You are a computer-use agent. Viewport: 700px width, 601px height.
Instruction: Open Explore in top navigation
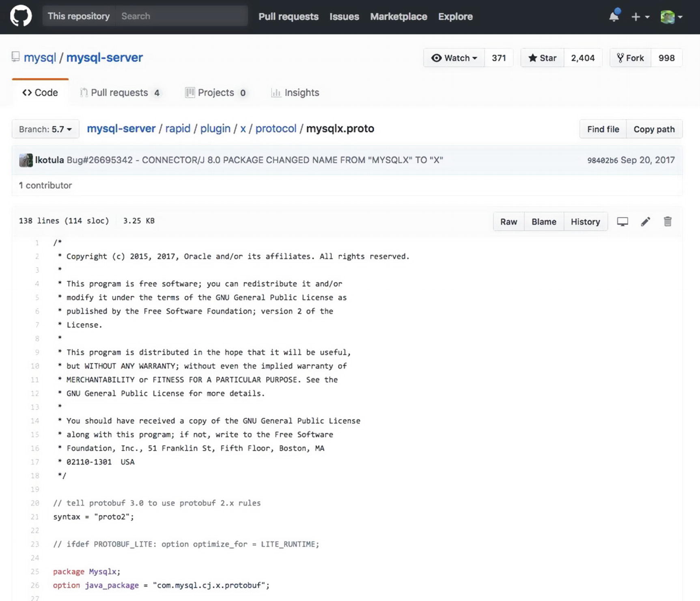tap(455, 17)
